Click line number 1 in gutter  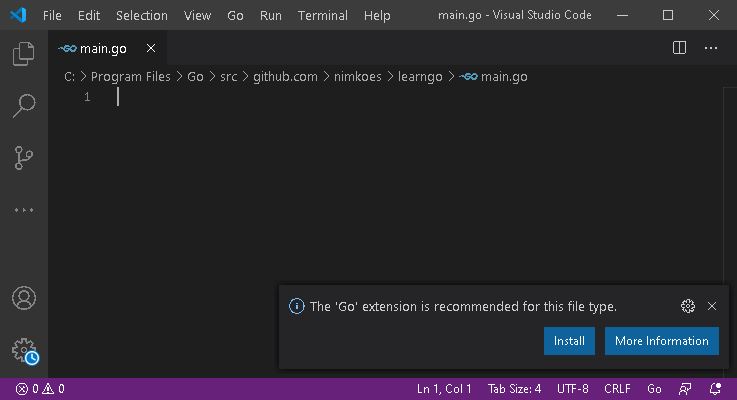(87, 97)
